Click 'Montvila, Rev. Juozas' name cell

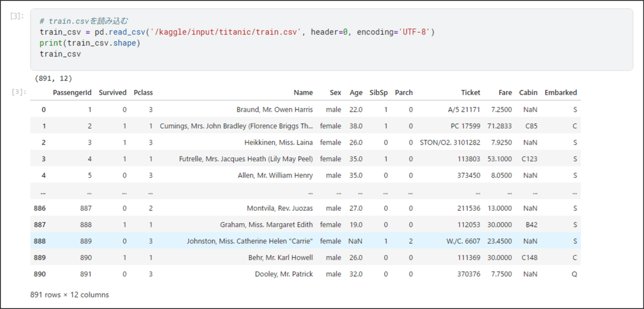(x=280, y=208)
